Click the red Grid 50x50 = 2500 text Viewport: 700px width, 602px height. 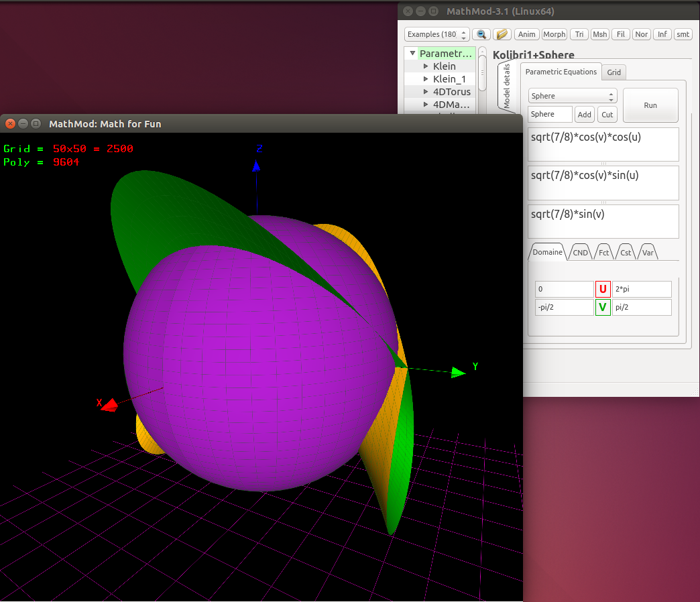coord(93,149)
